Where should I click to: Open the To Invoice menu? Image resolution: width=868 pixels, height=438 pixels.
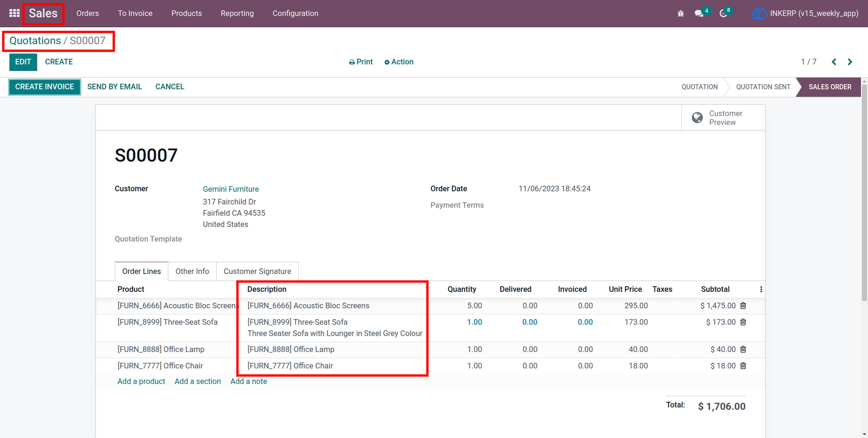135,14
